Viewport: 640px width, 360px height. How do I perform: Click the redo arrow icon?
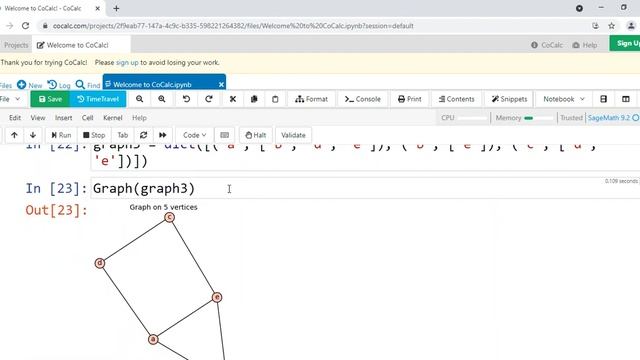(209, 99)
